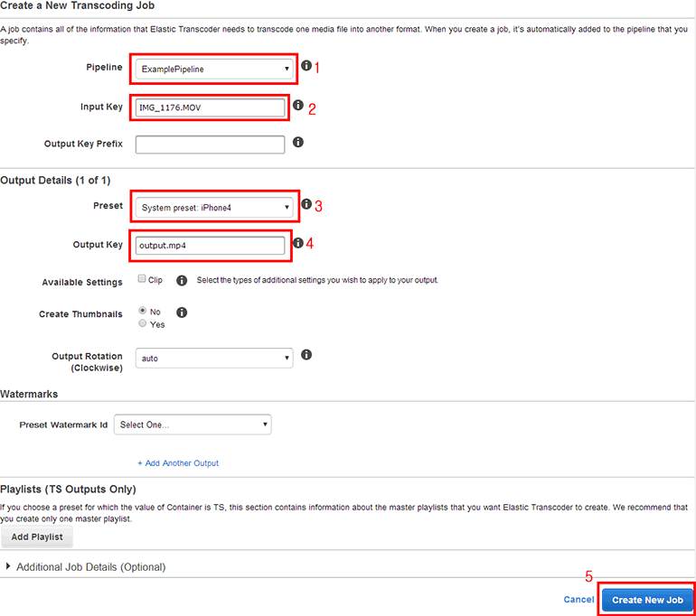Open the Preset Watermark Id dropdown
Viewport: 696px width, 616px height.
193,425
